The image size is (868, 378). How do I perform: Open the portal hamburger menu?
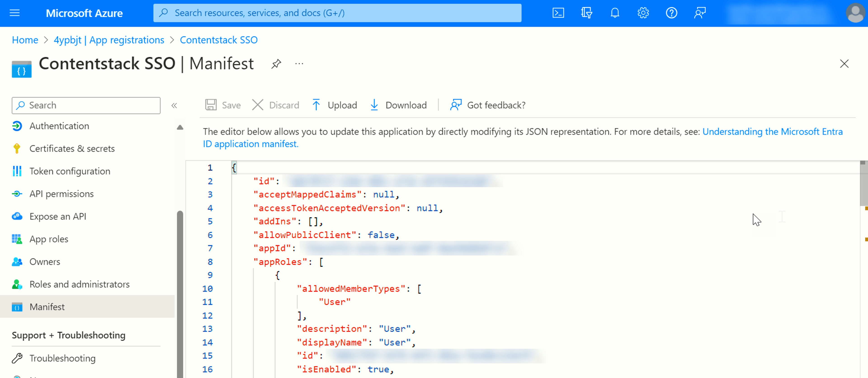coord(14,13)
